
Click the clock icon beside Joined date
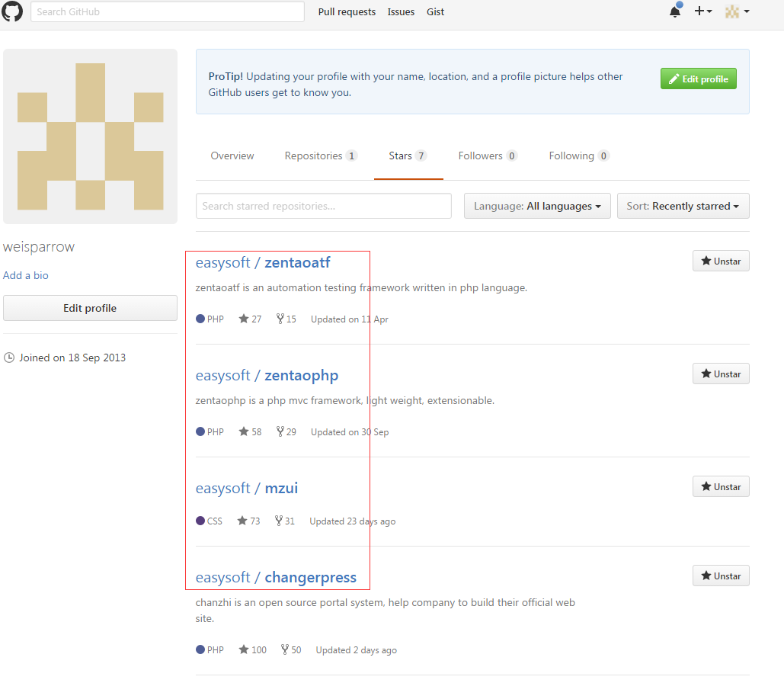(x=9, y=358)
